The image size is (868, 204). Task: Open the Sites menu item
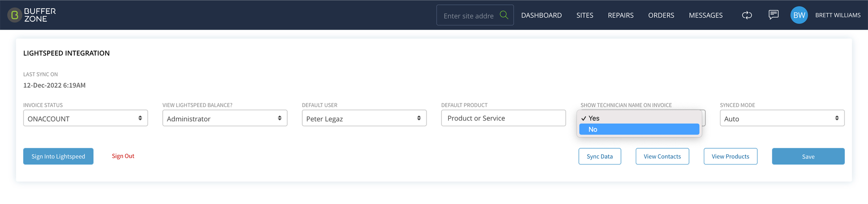tap(585, 15)
